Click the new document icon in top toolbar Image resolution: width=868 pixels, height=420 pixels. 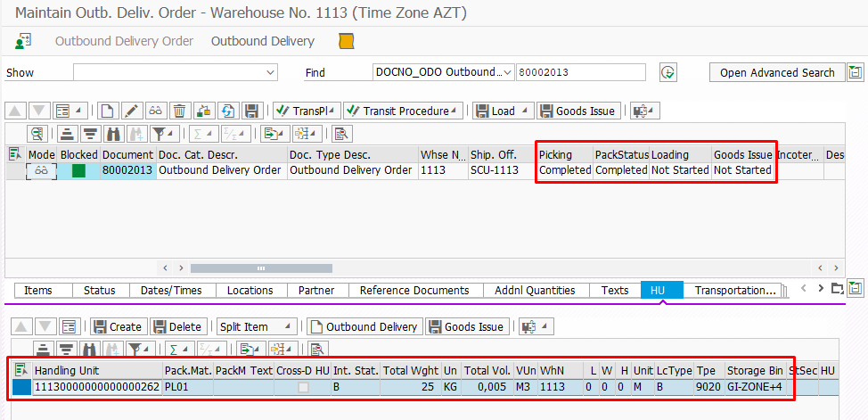107,111
